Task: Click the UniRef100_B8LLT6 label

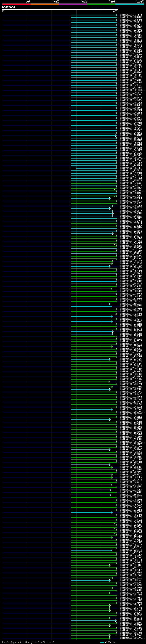Action: pos(131,77)
